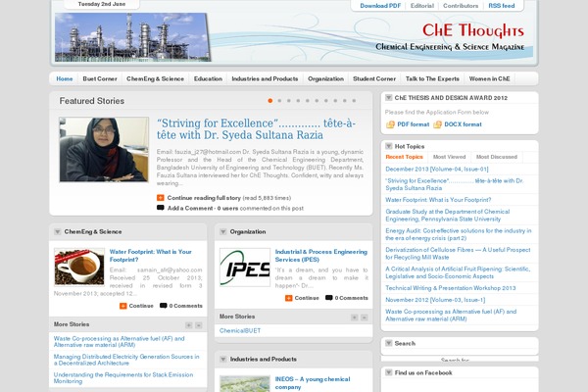Click minus icon in ChemEng More Stories bar
The image size is (588, 392).
198,325
